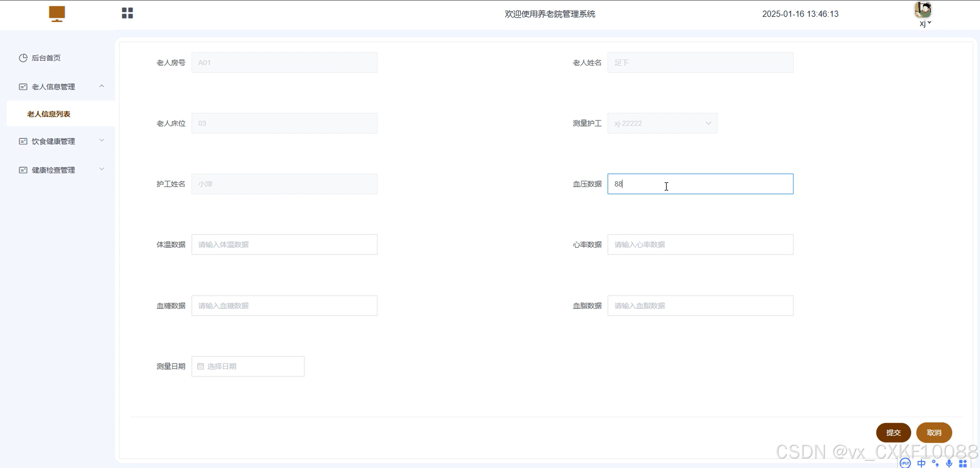980x468 pixels.
Task: Click the 体温数据 input field
Action: tap(284, 245)
